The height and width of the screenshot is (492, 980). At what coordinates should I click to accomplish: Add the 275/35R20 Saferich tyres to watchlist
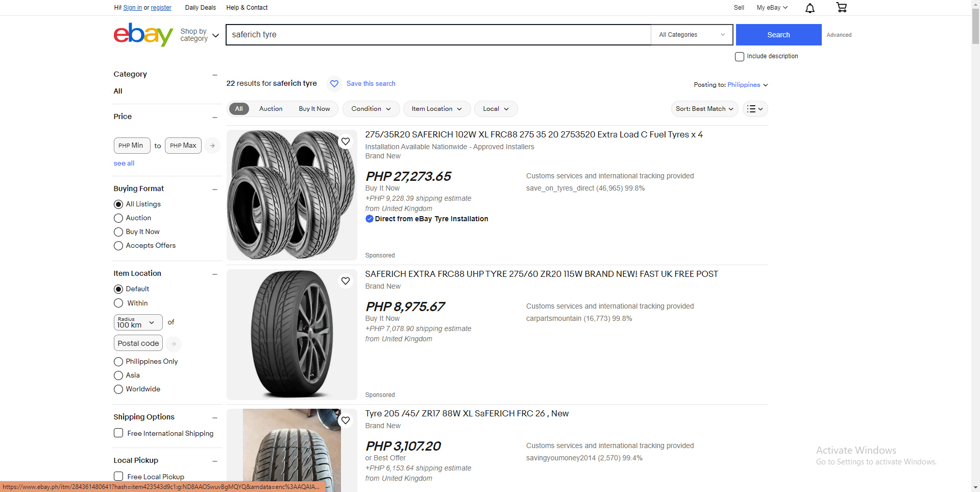[x=346, y=142]
